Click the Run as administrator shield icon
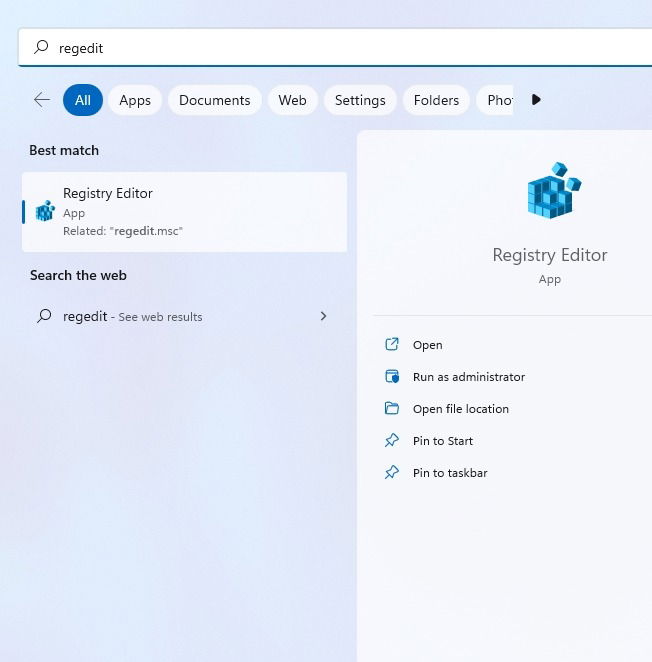Screen dimensions: 652x662 pyautogui.click(x=392, y=377)
